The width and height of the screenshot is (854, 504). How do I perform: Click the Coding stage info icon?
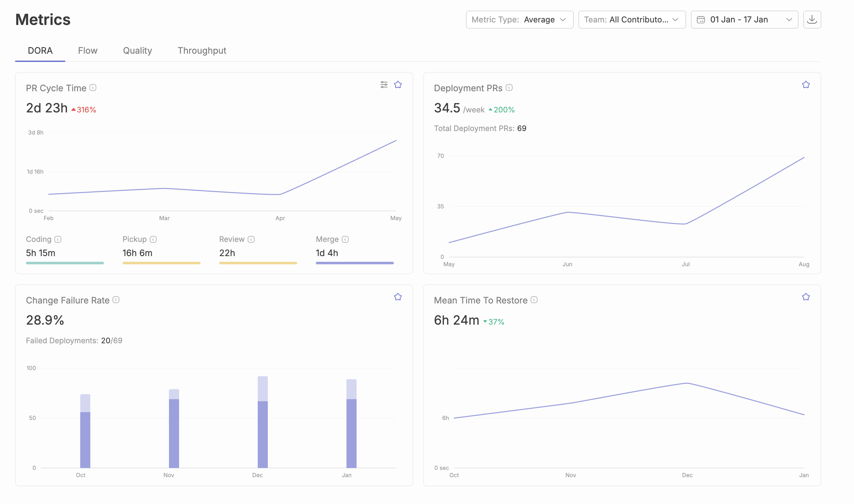click(x=58, y=239)
